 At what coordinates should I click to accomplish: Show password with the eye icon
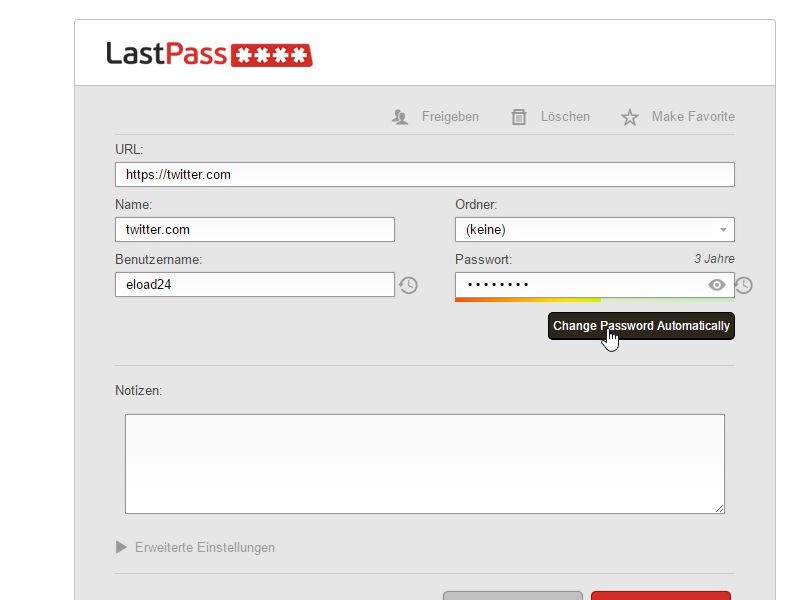[717, 285]
